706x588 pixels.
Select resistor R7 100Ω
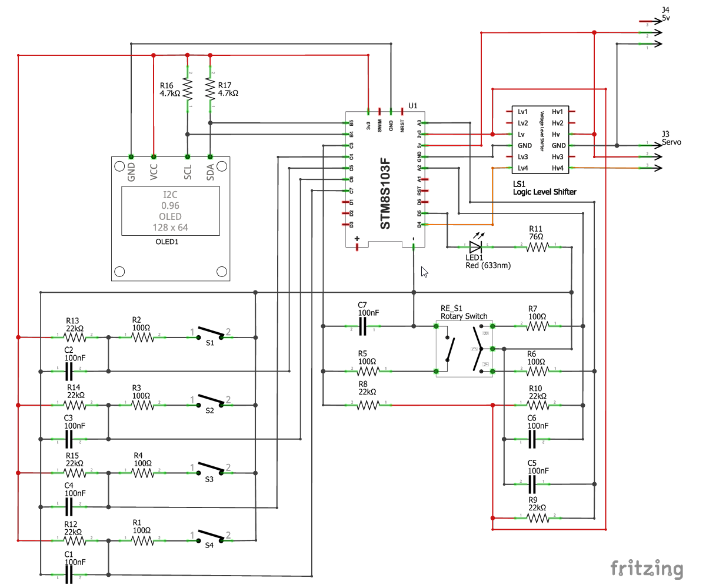(x=537, y=325)
